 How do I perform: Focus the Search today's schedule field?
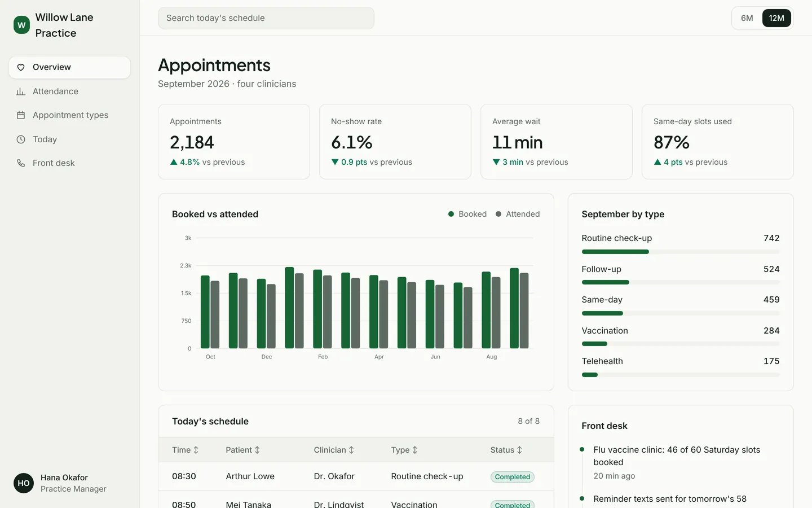[x=266, y=18]
